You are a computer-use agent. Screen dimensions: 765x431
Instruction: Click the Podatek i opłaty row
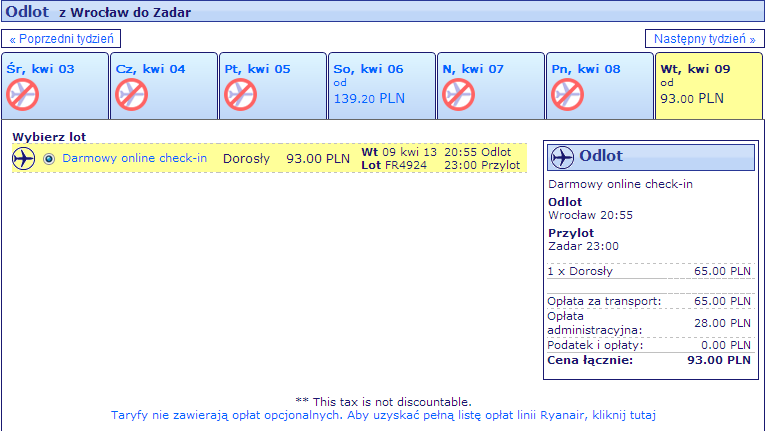(649, 345)
